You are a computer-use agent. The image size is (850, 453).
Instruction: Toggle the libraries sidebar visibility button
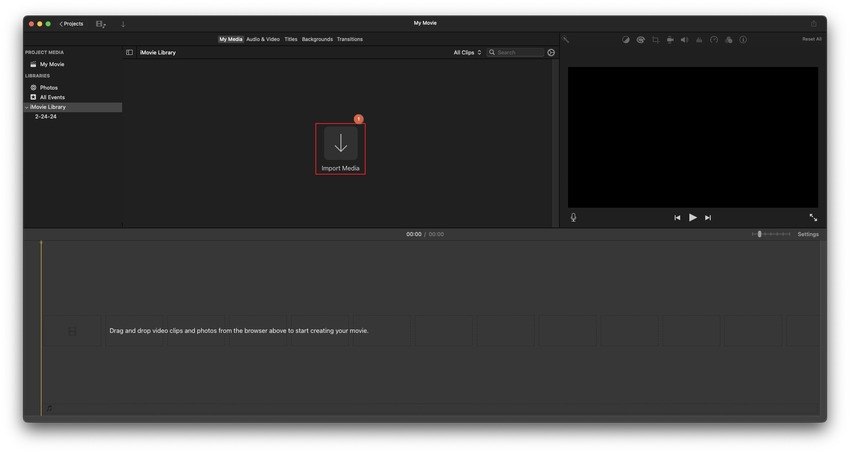coord(129,52)
